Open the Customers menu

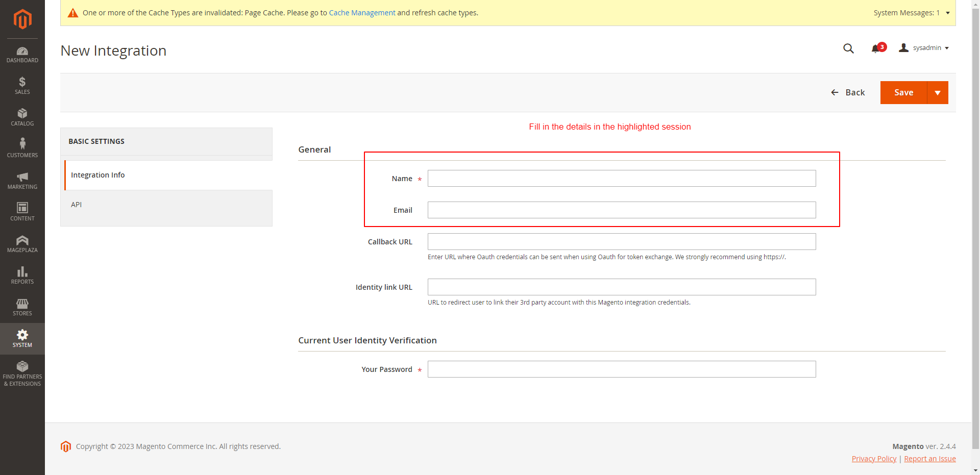[x=22, y=149]
